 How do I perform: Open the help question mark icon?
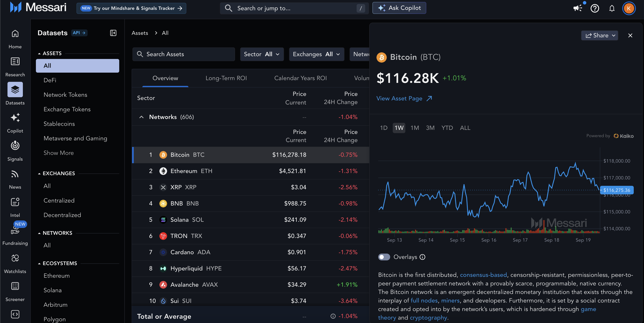[595, 8]
